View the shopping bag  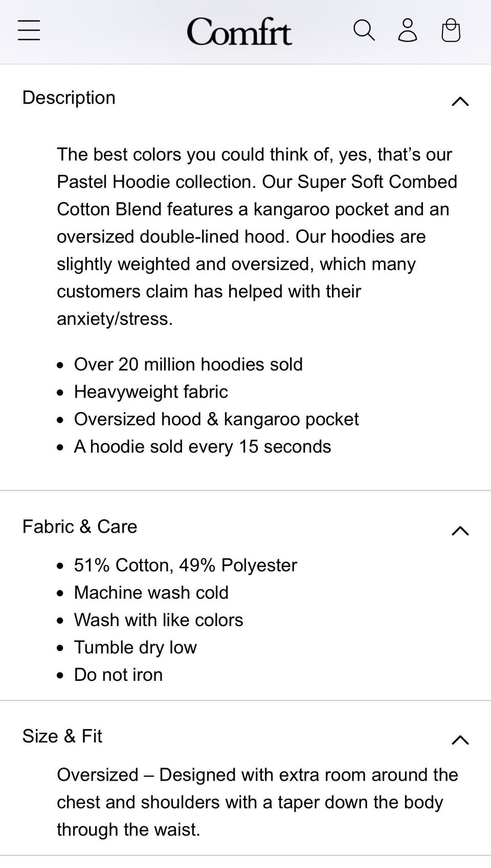(x=451, y=30)
